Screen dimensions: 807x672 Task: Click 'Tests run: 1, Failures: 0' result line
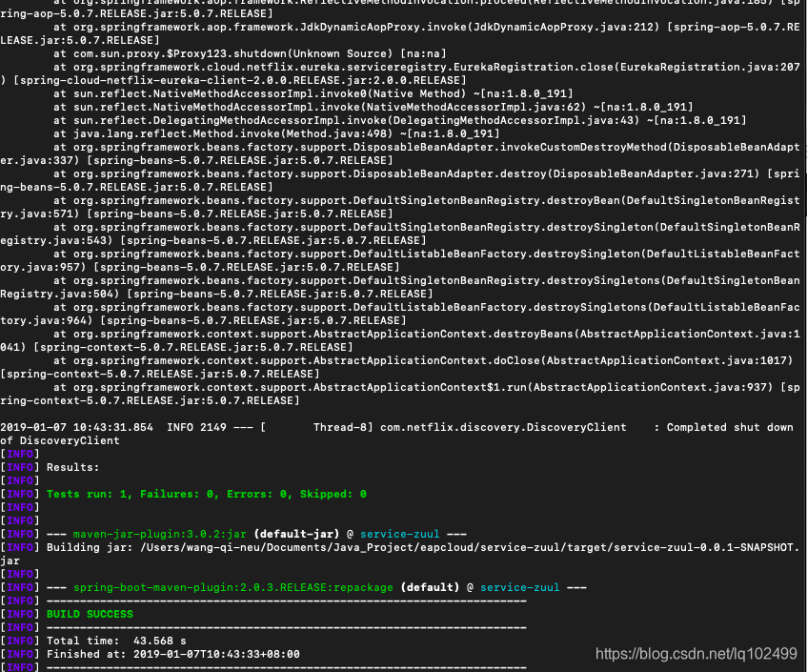pos(207,494)
